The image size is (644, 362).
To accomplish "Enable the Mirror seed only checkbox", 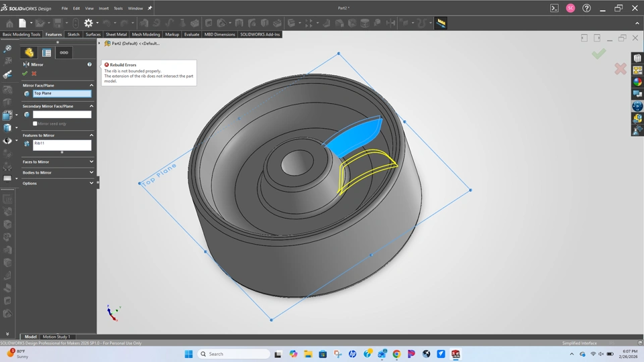I will click(x=35, y=124).
